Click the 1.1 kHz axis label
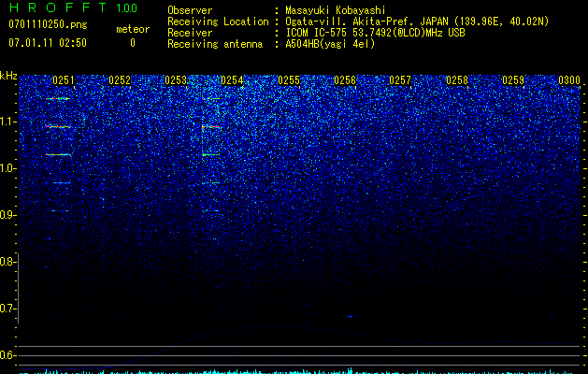Screen dimensions: 588x374 [8, 122]
